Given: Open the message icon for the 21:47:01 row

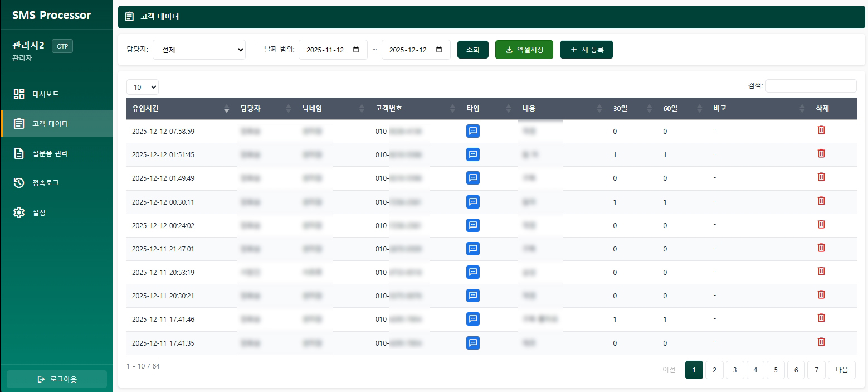Looking at the screenshot, I should 473,249.
